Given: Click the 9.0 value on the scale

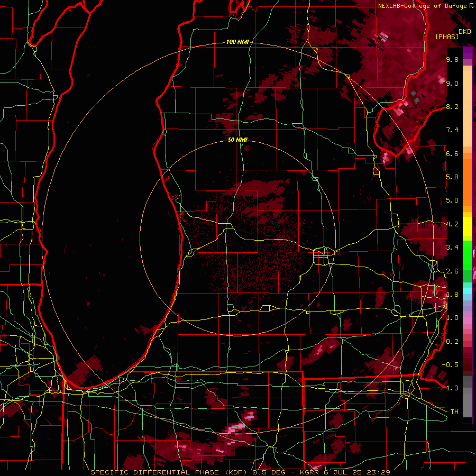Looking at the screenshot, I should tap(452, 83).
